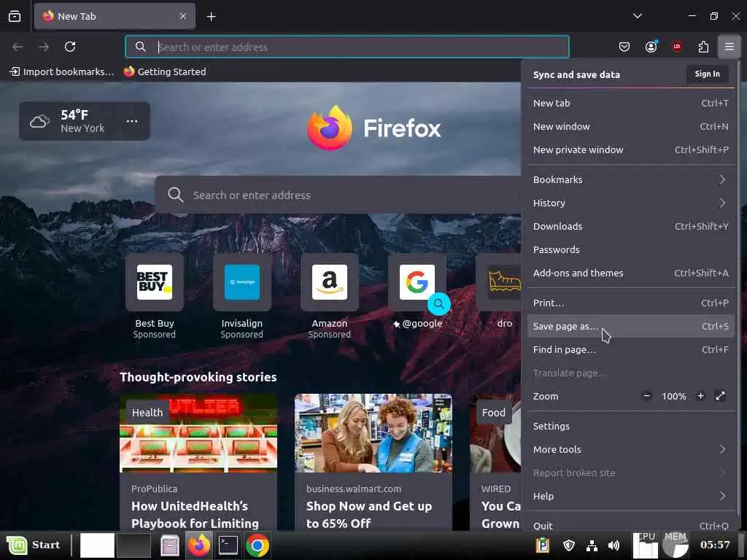
Task: Close the hamburger application menu button
Action: pos(729,47)
